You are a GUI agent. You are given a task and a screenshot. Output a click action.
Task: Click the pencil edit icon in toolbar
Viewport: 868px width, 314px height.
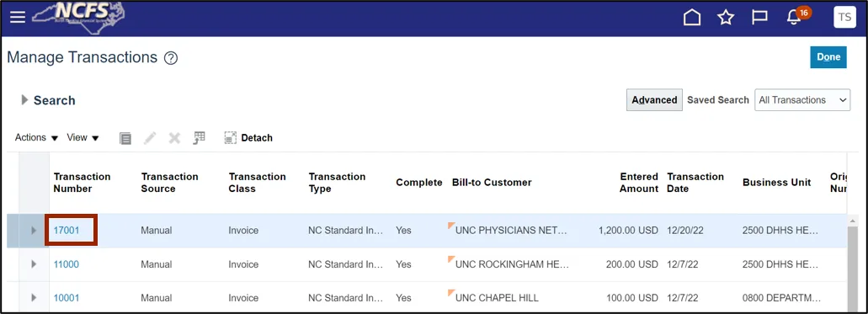pos(150,138)
